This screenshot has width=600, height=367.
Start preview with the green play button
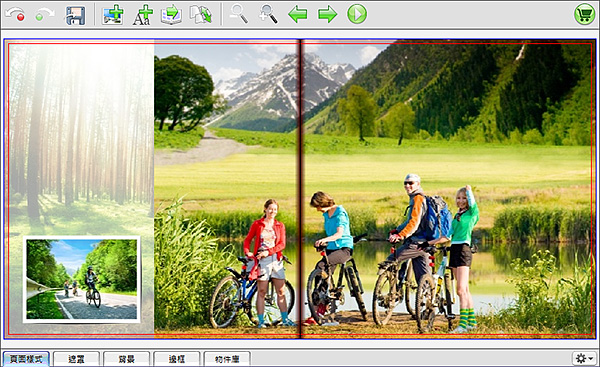357,14
